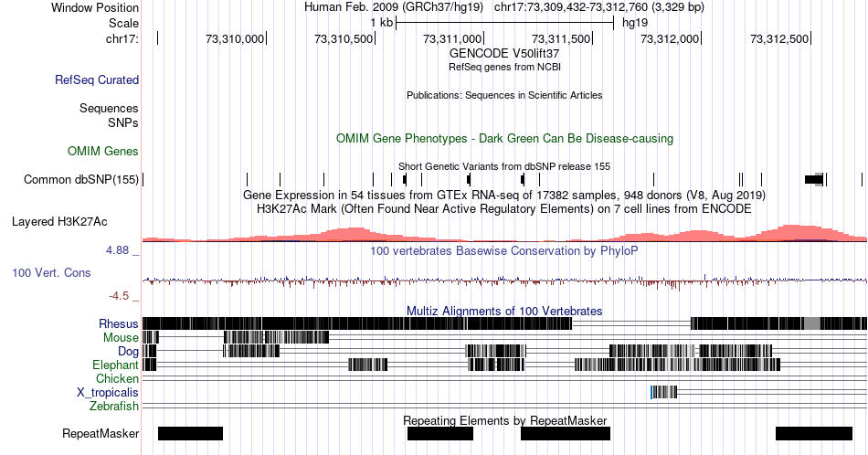Click the Zebrafish alignment row label
Screen dimensions: 868x455
point(114,407)
